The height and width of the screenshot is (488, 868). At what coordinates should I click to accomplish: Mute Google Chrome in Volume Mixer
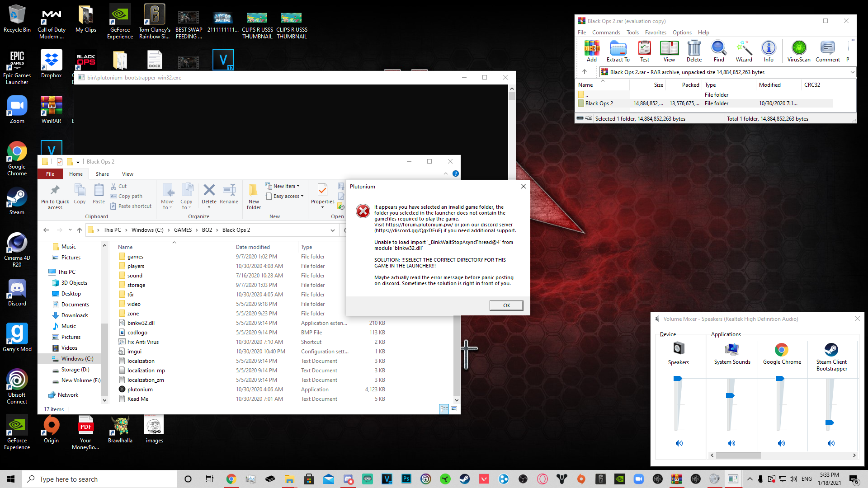(x=781, y=443)
